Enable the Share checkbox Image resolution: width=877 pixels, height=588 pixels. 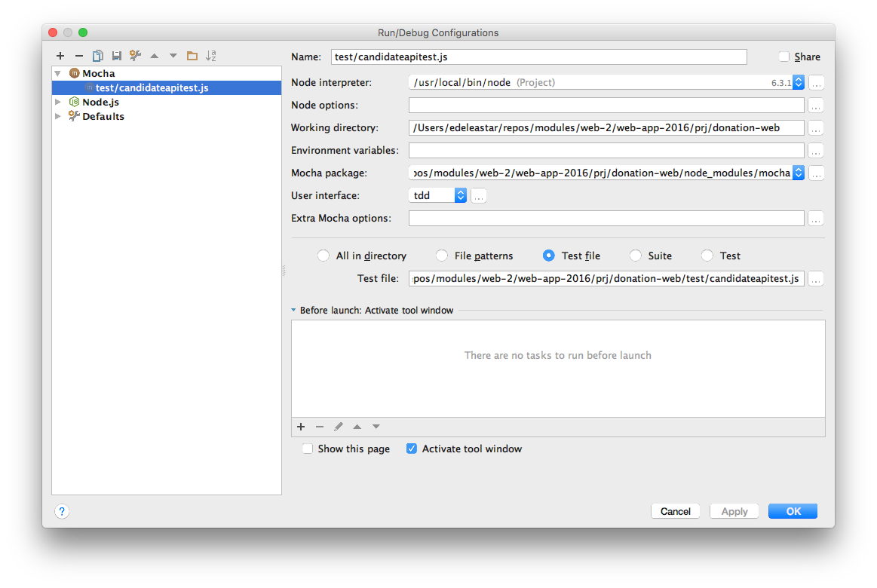coord(784,57)
